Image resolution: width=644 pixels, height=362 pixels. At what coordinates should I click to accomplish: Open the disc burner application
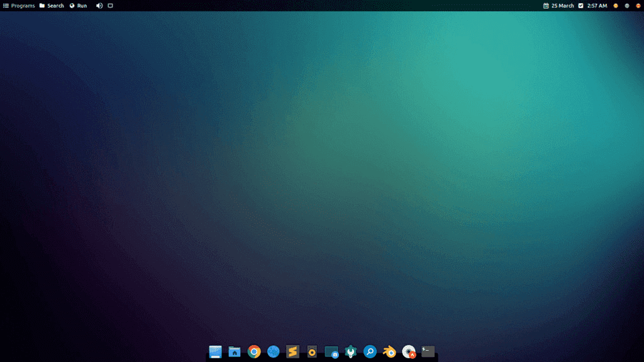(409, 352)
